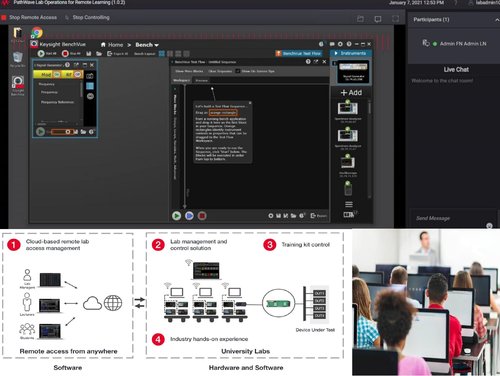Open the Recycle Bin desktop icon
Viewport: 500px width, 376px height.
pyautogui.click(x=18, y=59)
